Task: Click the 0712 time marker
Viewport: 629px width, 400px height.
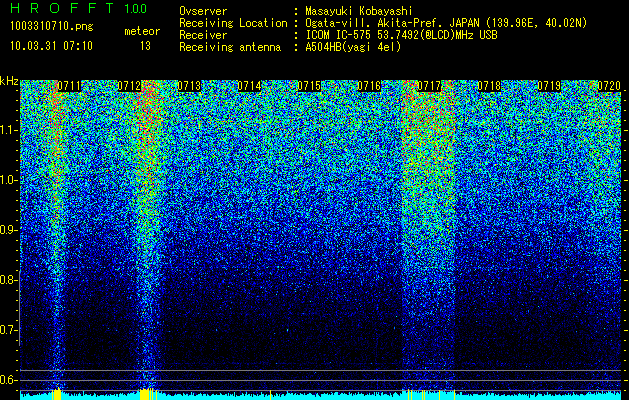Action: click(x=129, y=86)
